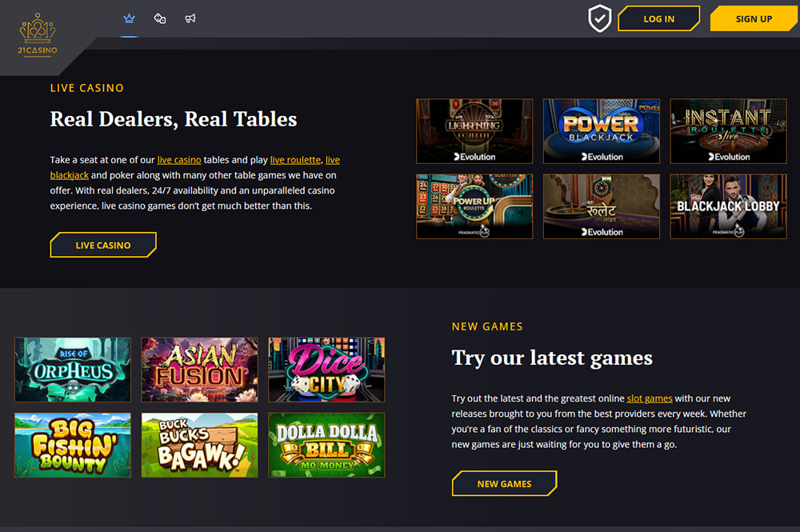Follow the slot games text link
This screenshot has width=800, height=532.
(650, 398)
